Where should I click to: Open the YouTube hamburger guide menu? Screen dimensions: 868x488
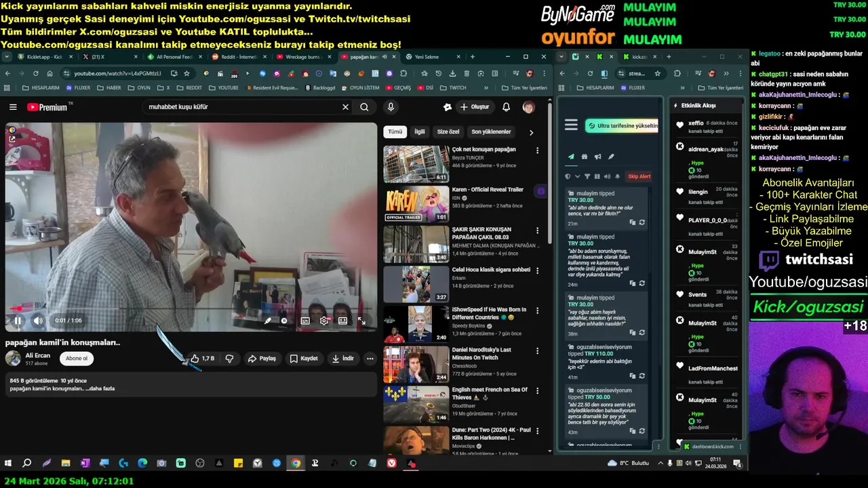13,107
